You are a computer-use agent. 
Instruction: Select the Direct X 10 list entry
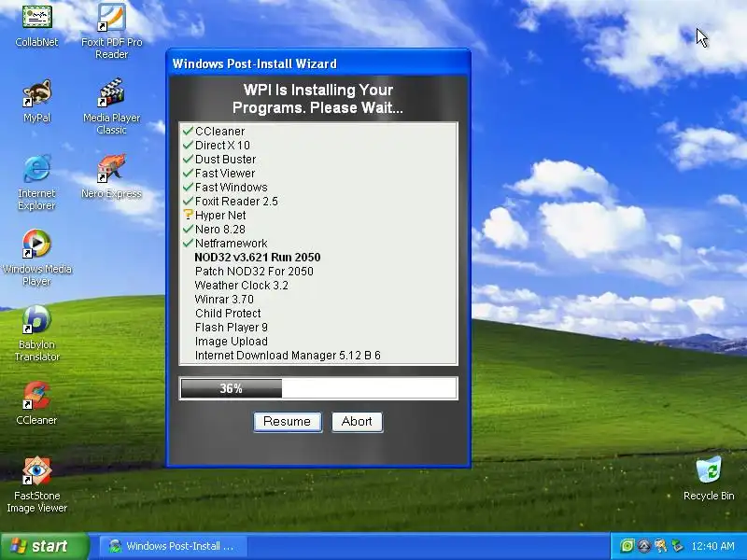[x=222, y=145]
